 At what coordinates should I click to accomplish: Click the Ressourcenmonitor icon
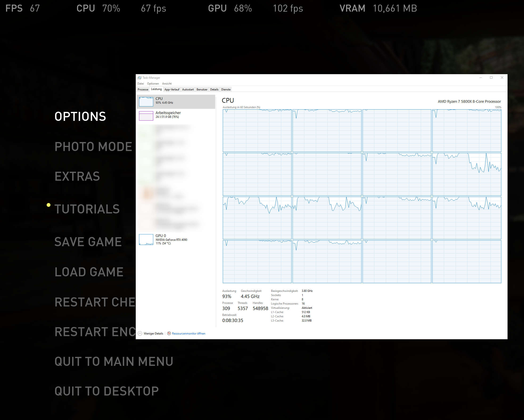(x=169, y=333)
